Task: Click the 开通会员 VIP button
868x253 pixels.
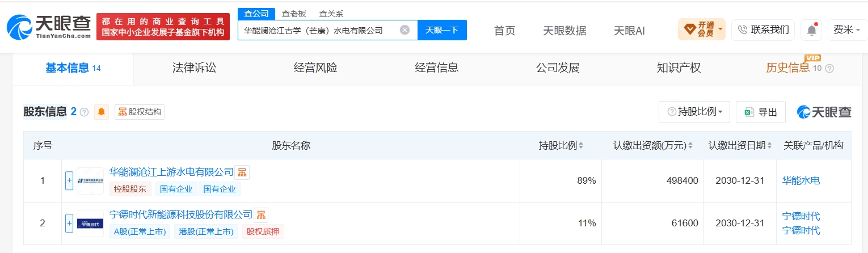Action: point(702,29)
